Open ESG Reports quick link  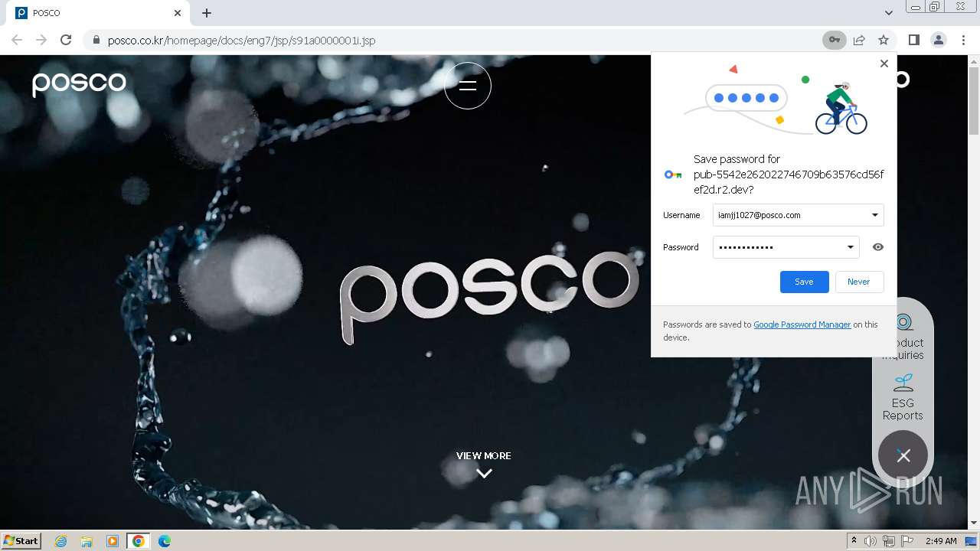(903, 397)
